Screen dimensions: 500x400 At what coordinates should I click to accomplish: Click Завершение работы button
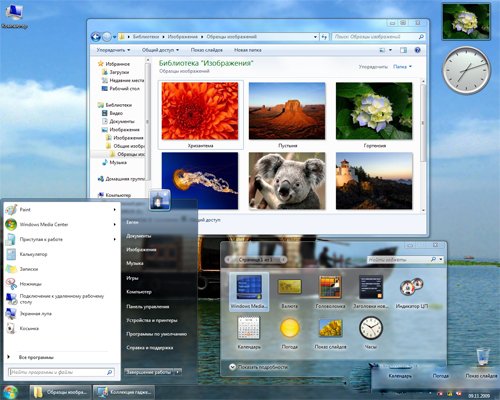(149, 372)
